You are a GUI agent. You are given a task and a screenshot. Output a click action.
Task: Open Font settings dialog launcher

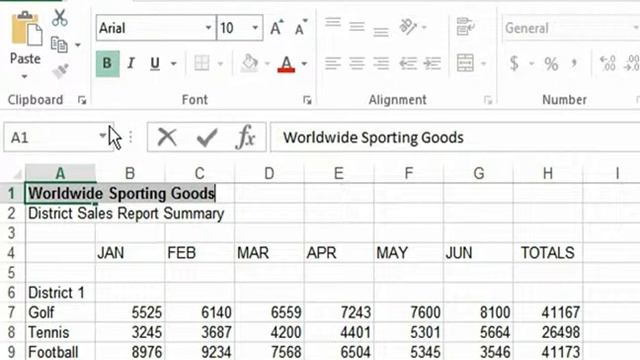[x=307, y=100]
